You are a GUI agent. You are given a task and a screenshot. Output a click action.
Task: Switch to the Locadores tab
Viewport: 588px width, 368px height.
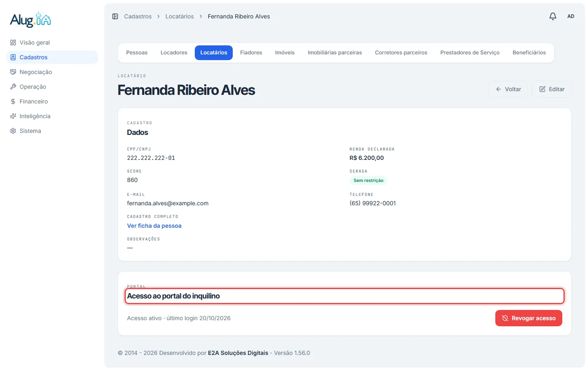(x=174, y=53)
